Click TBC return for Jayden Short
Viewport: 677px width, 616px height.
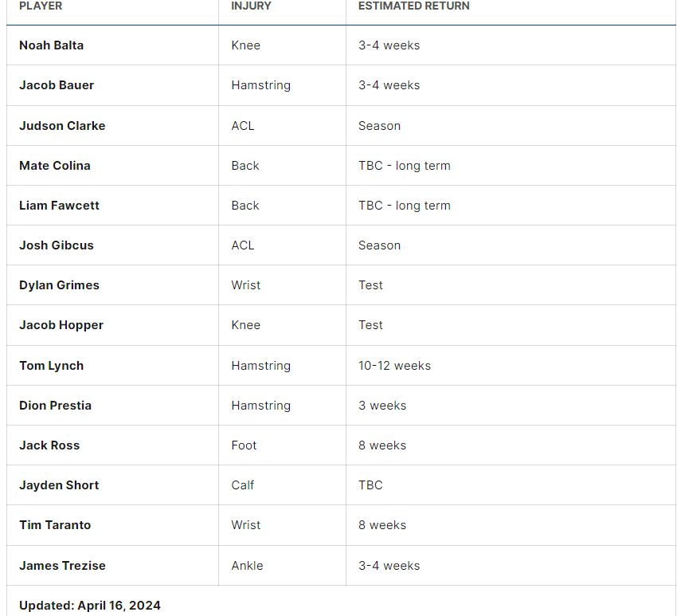[370, 485]
